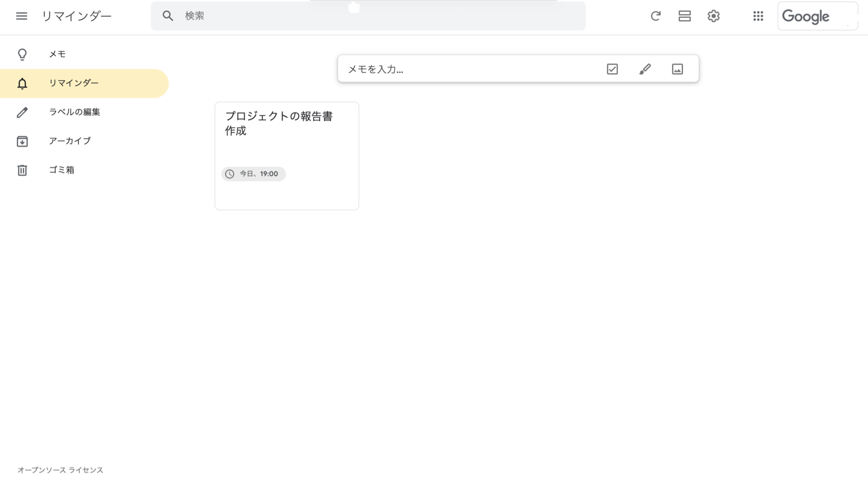
Task: Open the Google apps grid
Action: (x=758, y=16)
